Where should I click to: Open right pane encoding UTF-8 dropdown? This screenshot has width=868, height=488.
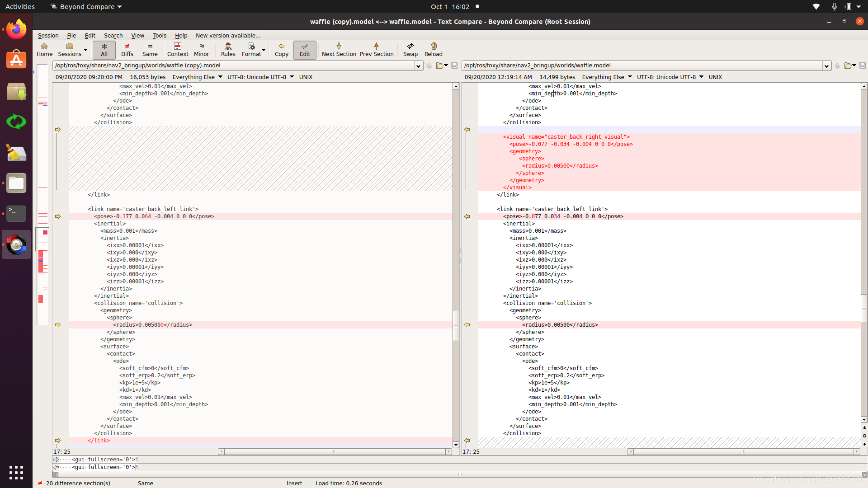pos(701,77)
